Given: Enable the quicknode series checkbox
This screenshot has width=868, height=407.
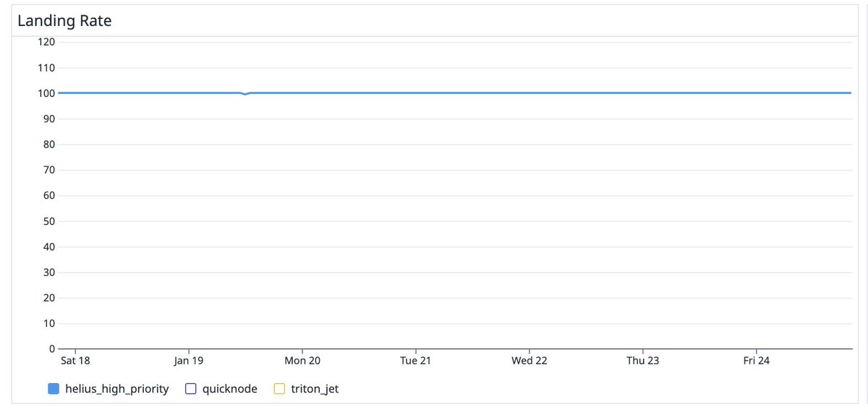Looking at the screenshot, I should (191, 389).
